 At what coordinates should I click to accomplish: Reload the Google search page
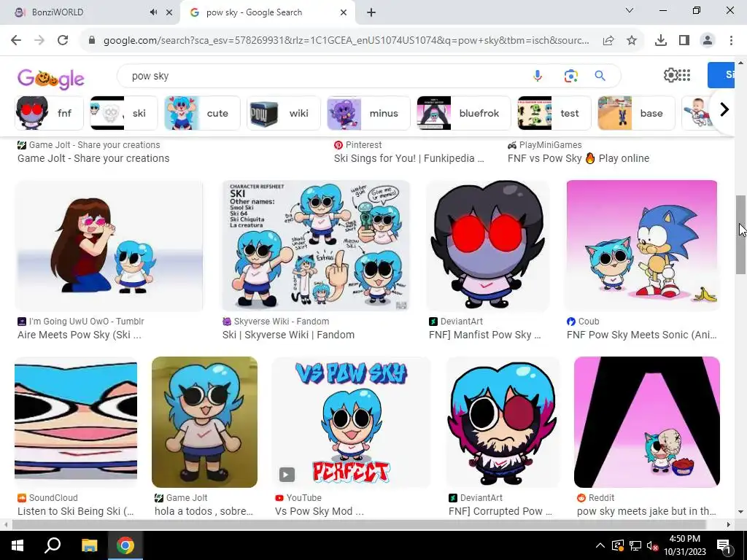(x=63, y=41)
